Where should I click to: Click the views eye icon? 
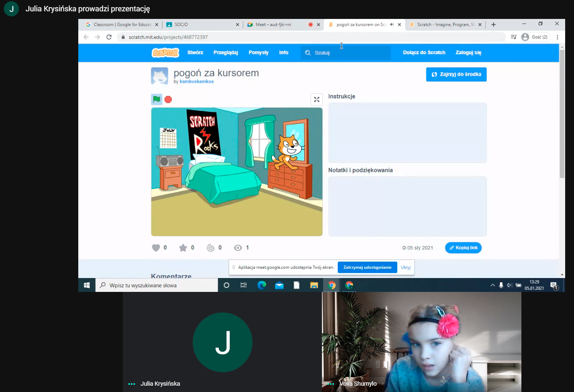[238, 248]
